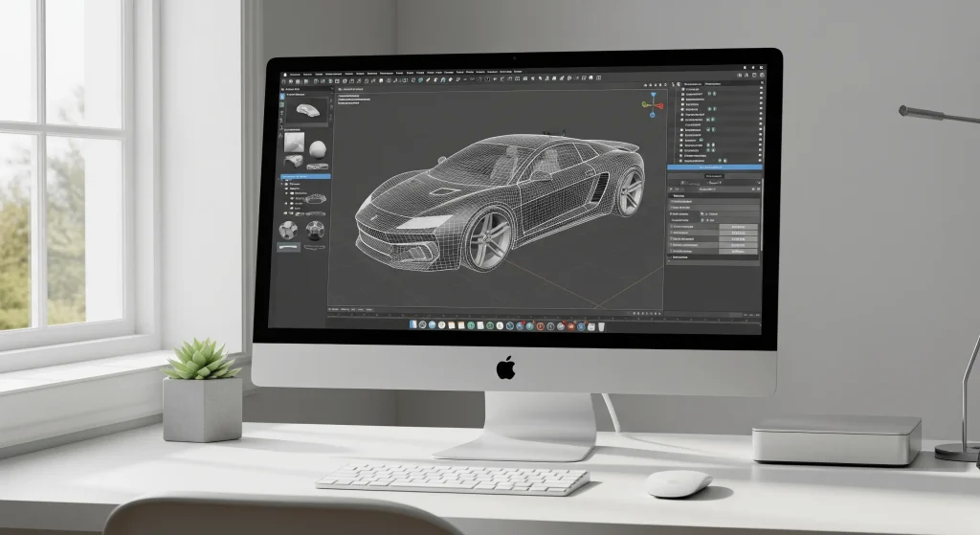
Task: Click the topmost grey value field in the properties panel
Action: 738,227
